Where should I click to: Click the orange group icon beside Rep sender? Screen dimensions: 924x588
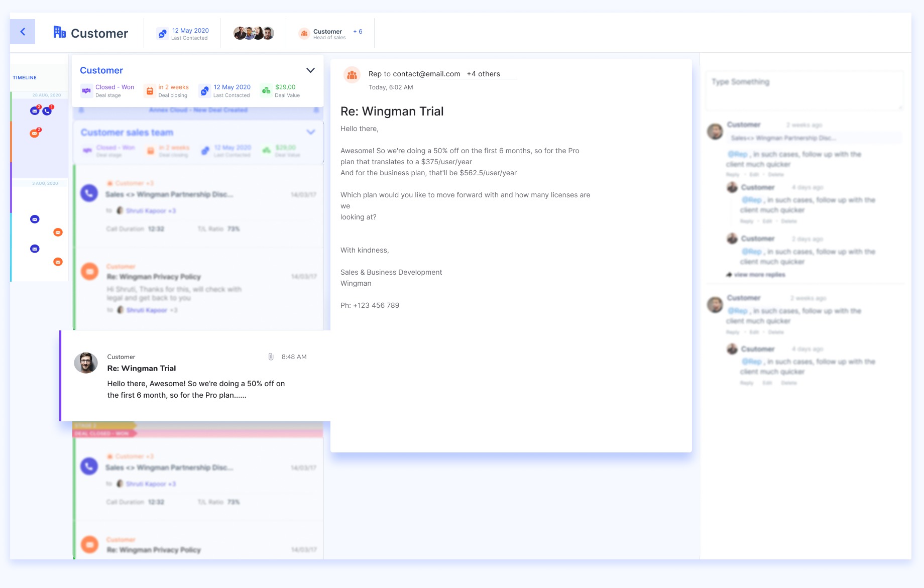pyautogui.click(x=352, y=75)
